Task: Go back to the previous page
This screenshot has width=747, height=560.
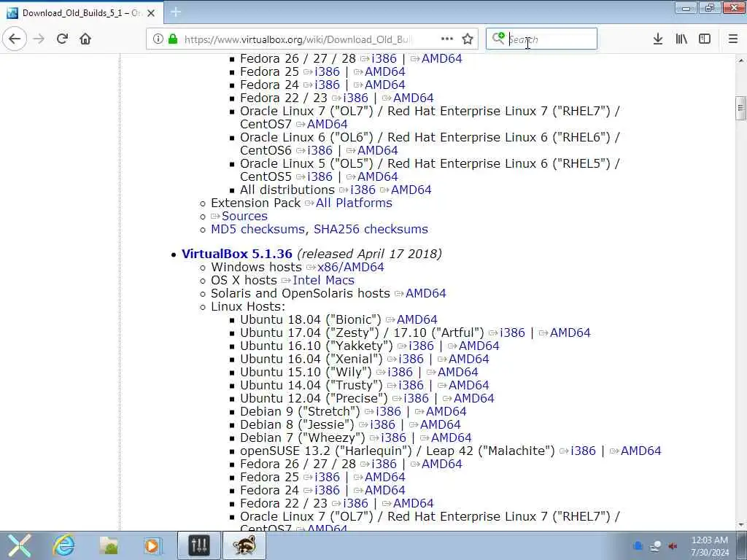Action: click(15, 39)
